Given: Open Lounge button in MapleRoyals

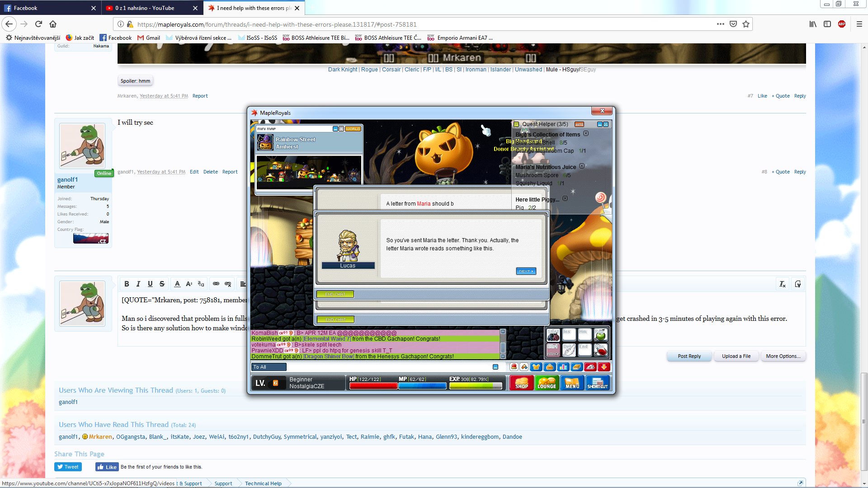Looking at the screenshot, I should tap(547, 383).
